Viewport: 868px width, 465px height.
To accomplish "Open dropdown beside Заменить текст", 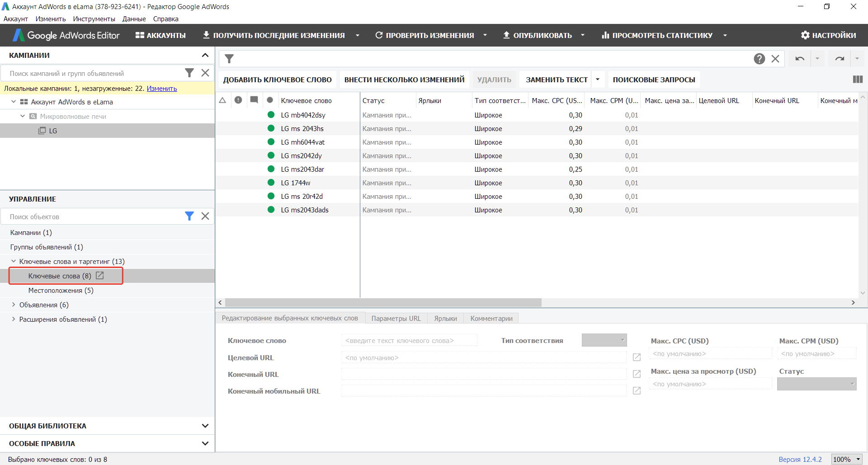I will coord(598,80).
